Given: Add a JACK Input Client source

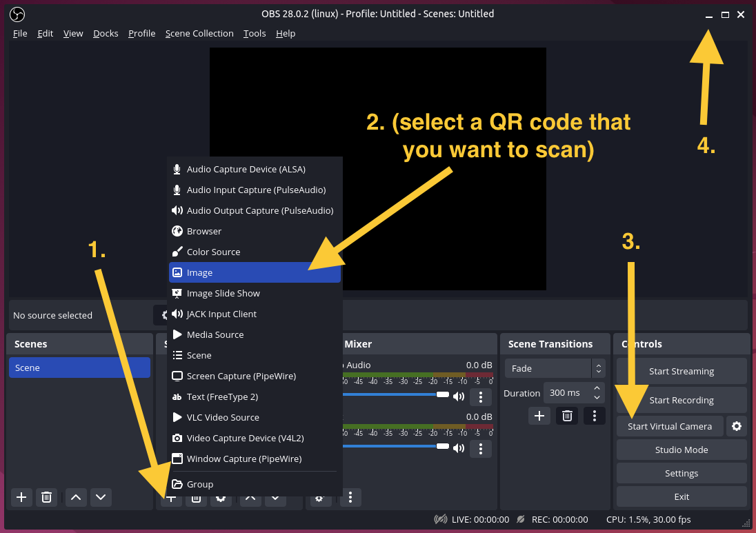Looking at the screenshot, I should click(x=255, y=314).
